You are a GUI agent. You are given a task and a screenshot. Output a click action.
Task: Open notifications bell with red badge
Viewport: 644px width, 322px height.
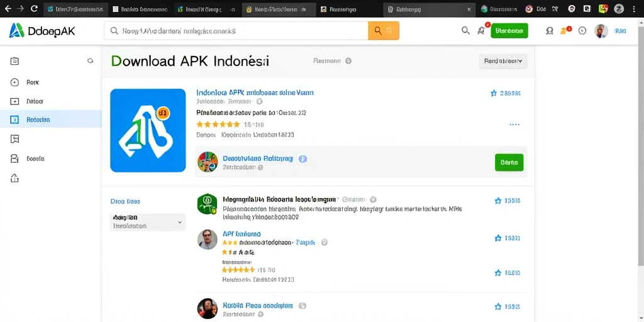click(481, 30)
